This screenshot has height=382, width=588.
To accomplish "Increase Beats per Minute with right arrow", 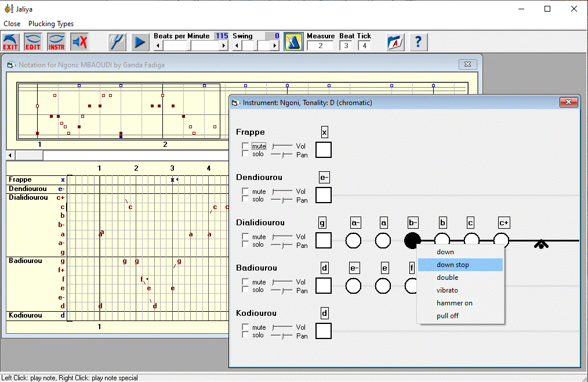I will click(x=224, y=46).
